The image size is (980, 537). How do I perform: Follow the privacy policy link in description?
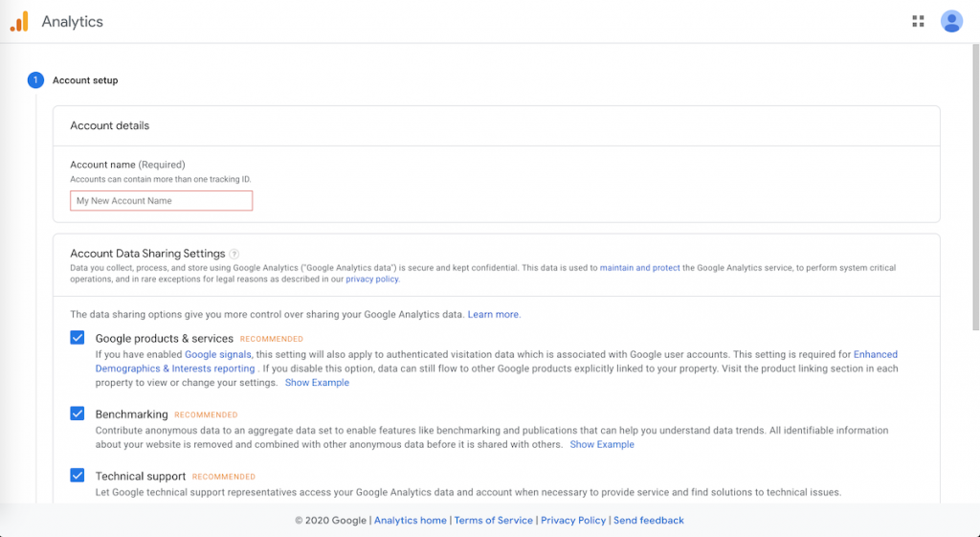pos(372,280)
